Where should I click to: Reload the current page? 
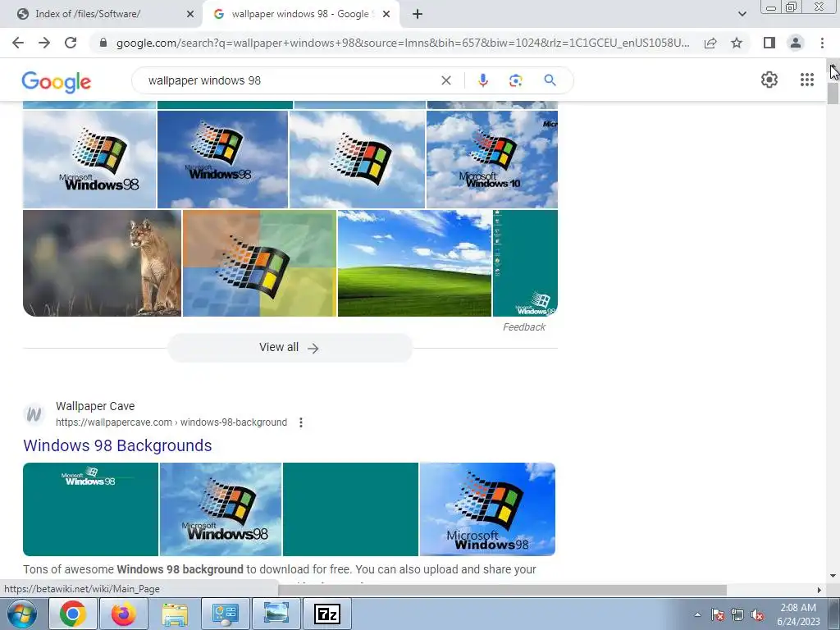pyautogui.click(x=71, y=43)
